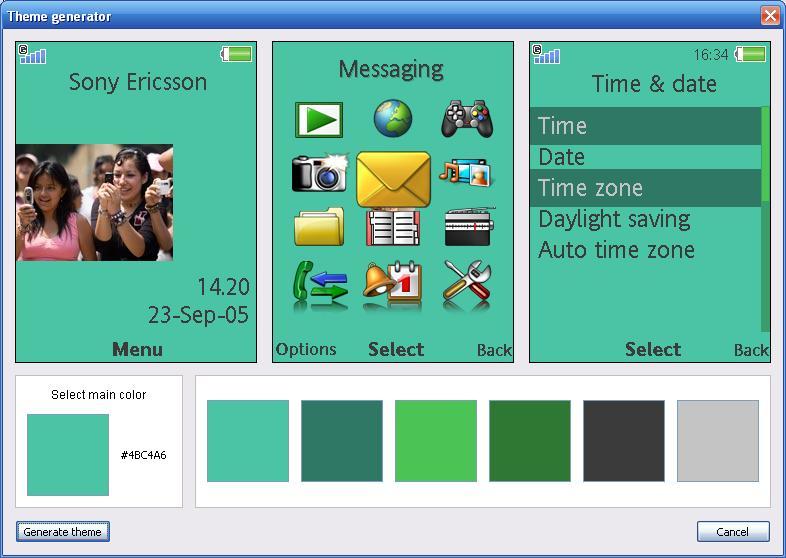Select the wrench and screwdriver settings icon
The width and height of the screenshot is (786, 558).
(467, 281)
